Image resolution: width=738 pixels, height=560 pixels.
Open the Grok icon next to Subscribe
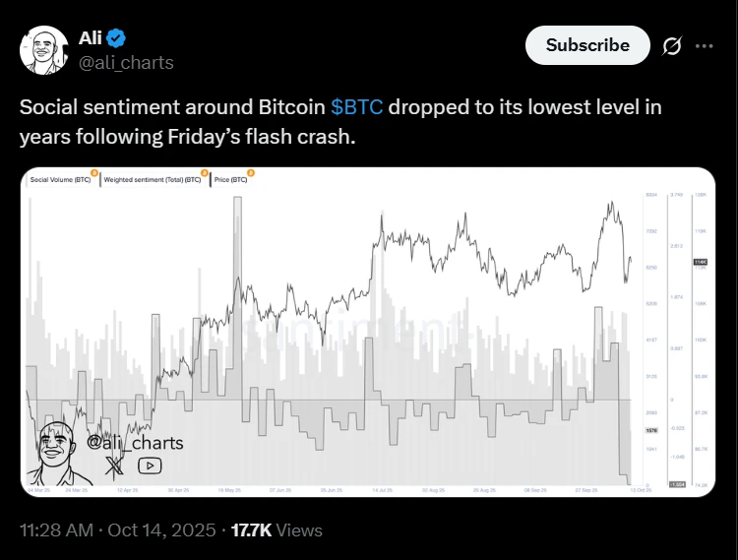(x=673, y=45)
